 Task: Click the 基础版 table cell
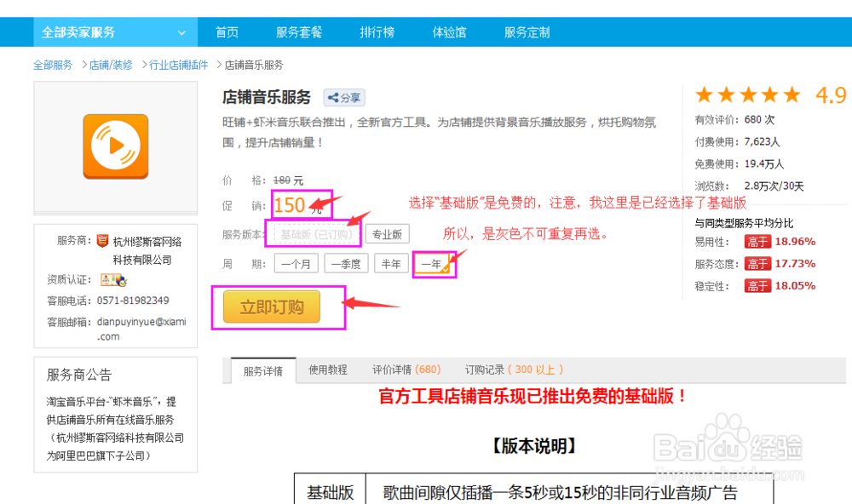point(330,491)
